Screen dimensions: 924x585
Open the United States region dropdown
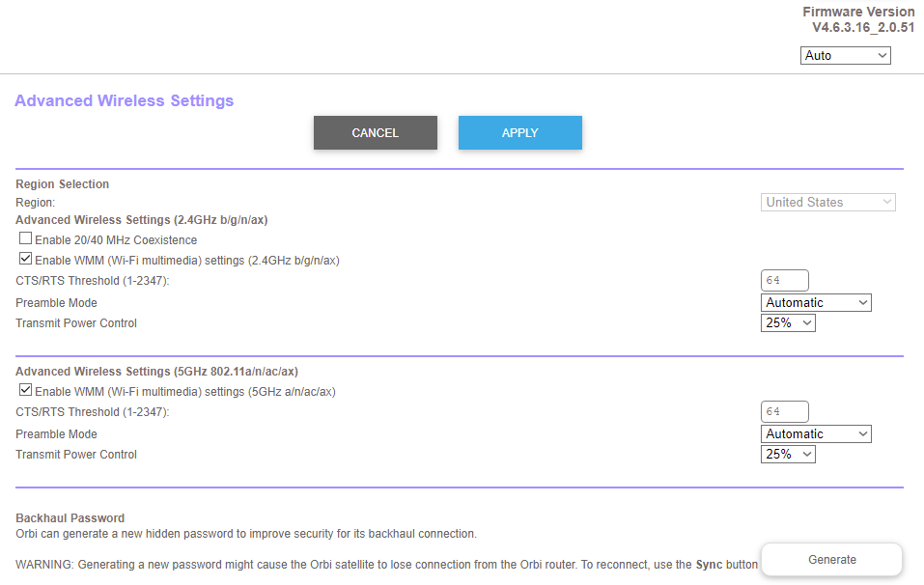point(827,203)
